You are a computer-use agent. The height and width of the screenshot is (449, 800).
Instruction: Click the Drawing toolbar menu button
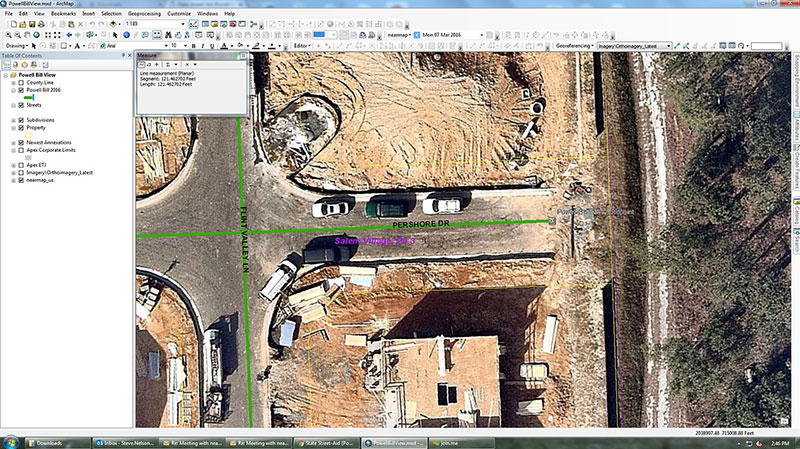(15, 45)
